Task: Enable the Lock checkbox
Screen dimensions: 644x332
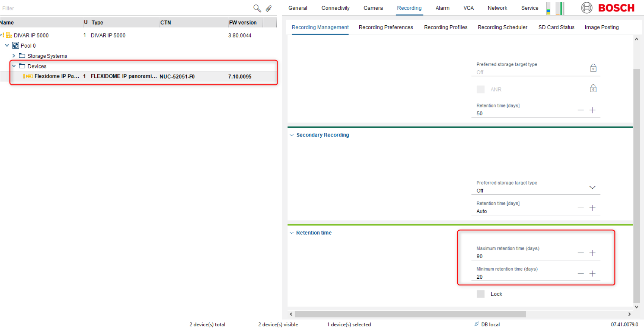Action: pos(480,294)
